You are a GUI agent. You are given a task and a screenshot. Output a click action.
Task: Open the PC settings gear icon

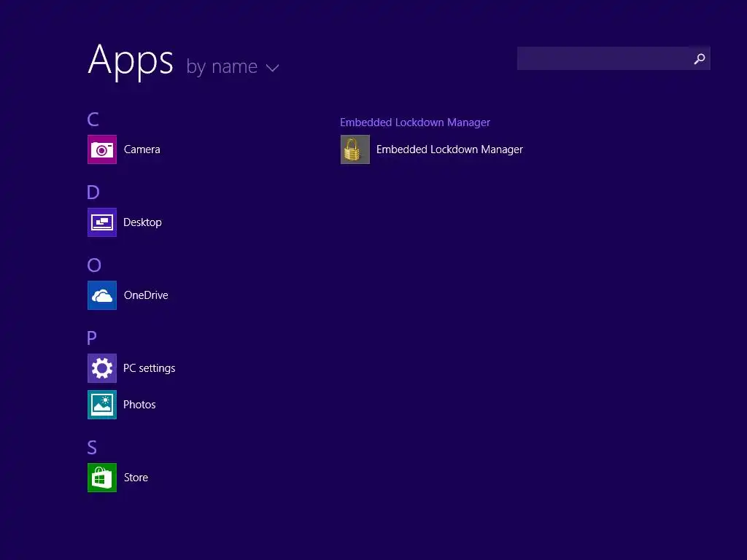coord(102,368)
